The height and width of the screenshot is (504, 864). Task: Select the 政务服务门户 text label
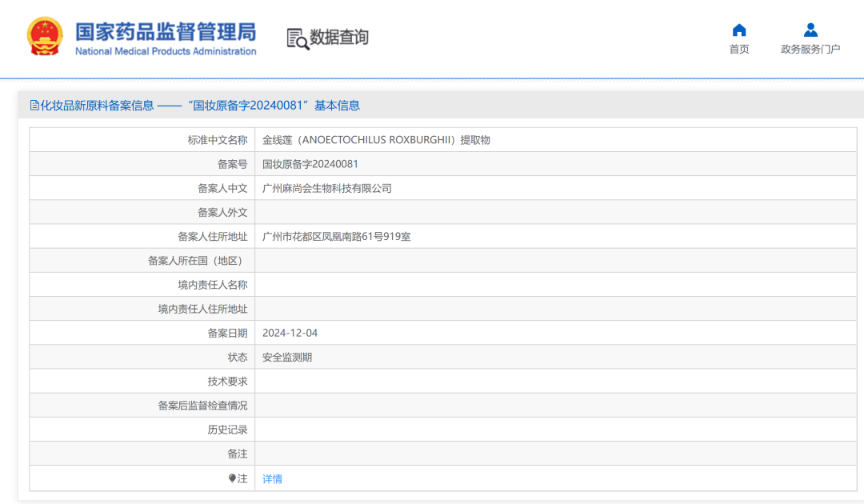coord(810,50)
